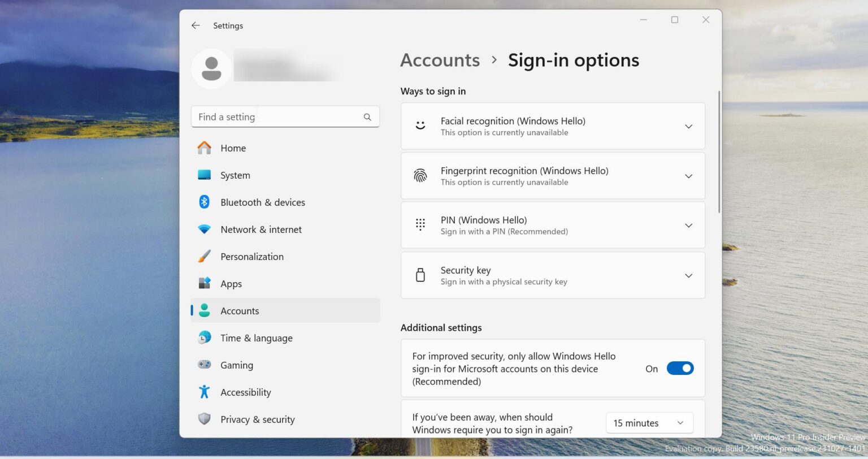Expand the Facial recognition option

[688, 126]
